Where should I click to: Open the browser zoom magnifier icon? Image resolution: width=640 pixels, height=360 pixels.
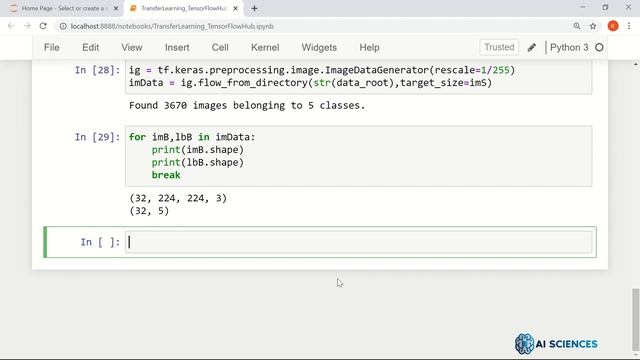(577, 26)
